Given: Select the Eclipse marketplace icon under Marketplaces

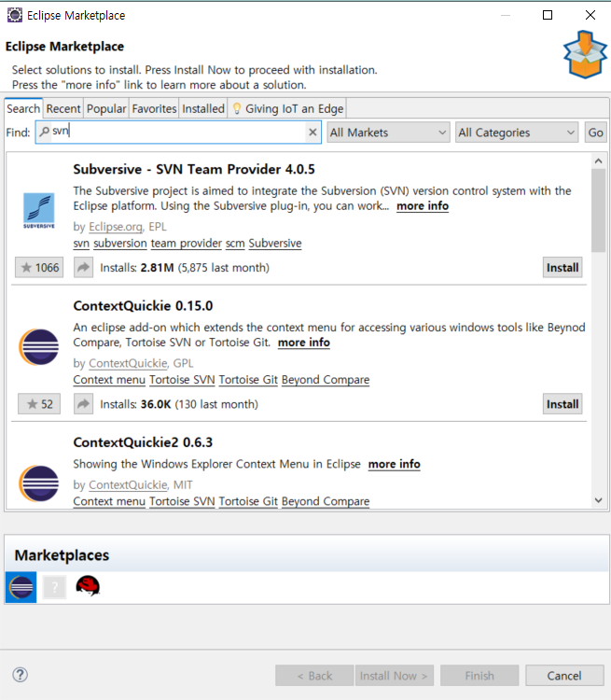Looking at the screenshot, I should pyautogui.click(x=21, y=587).
